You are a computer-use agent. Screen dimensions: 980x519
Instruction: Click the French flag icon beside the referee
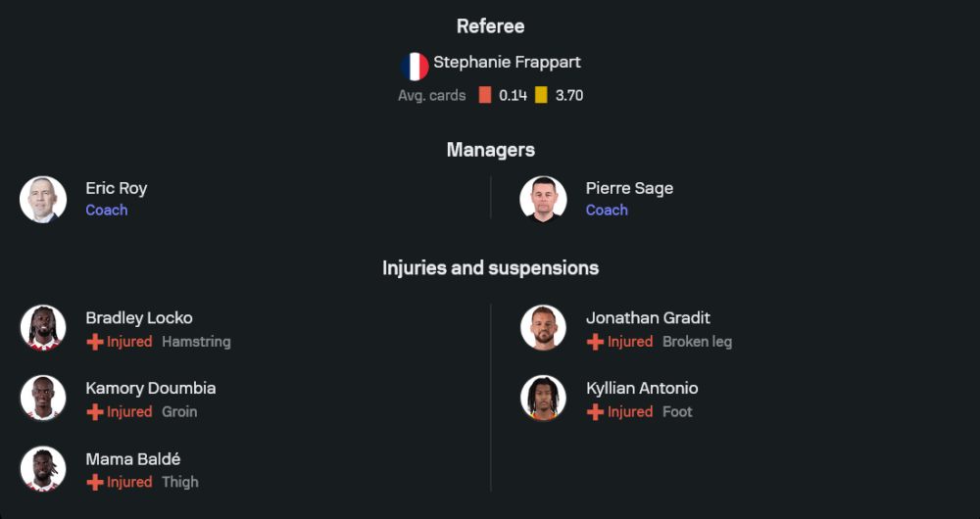pyautogui.click(x=415, y=67)
